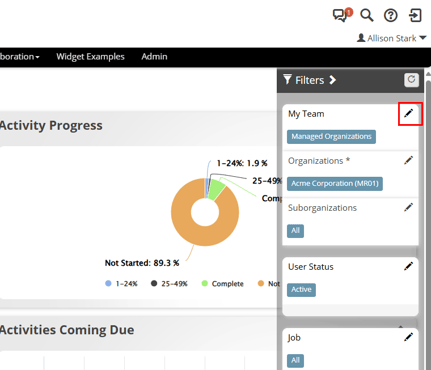Click the Filters funnel icon
The height and width of the screenshot is (370, 431).
(x=287, y=80)
